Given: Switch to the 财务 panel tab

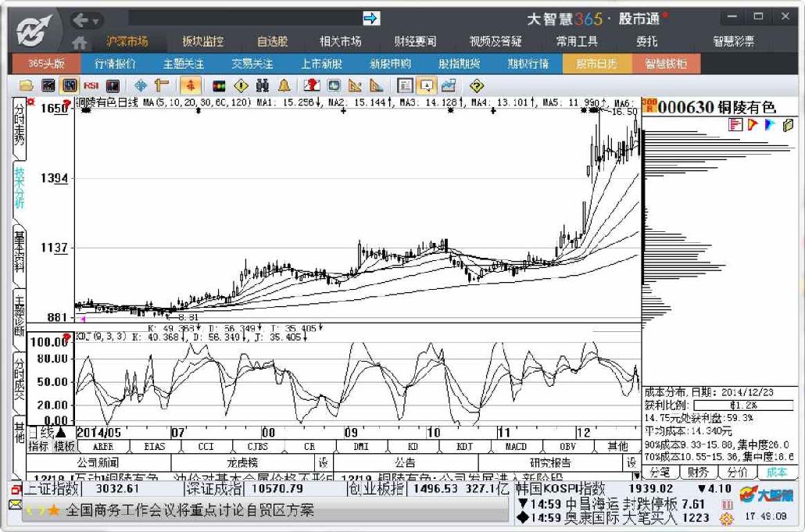Looking at the screenshot, I should tap(698, 473).
